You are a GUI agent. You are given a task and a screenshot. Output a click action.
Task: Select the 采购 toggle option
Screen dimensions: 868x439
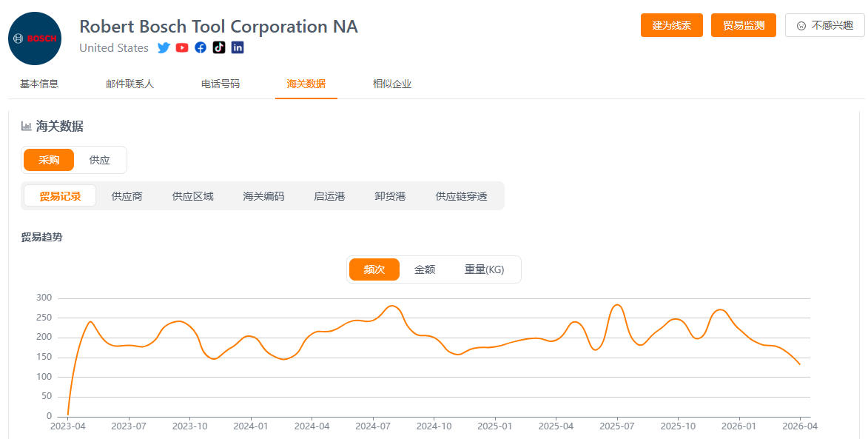coord(49,160)
